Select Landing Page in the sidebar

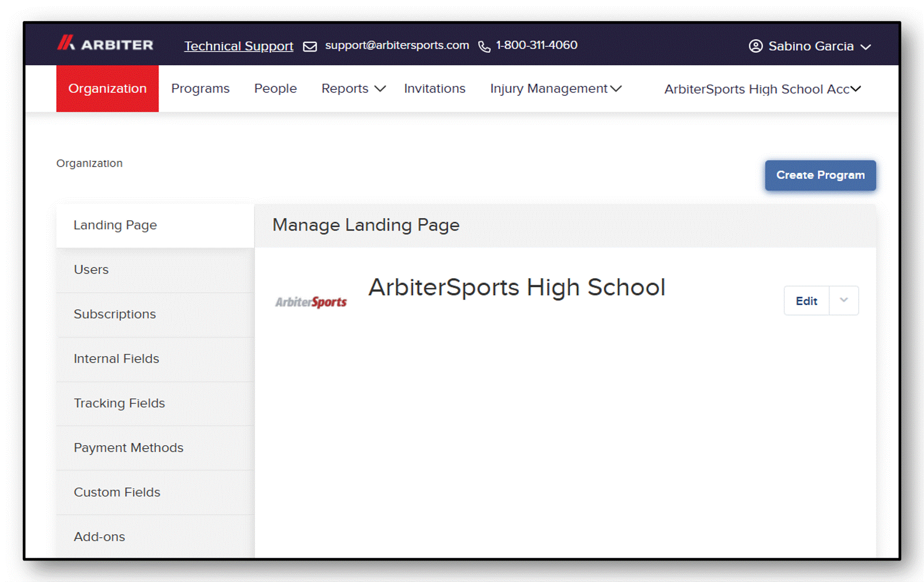click(155, 225)
